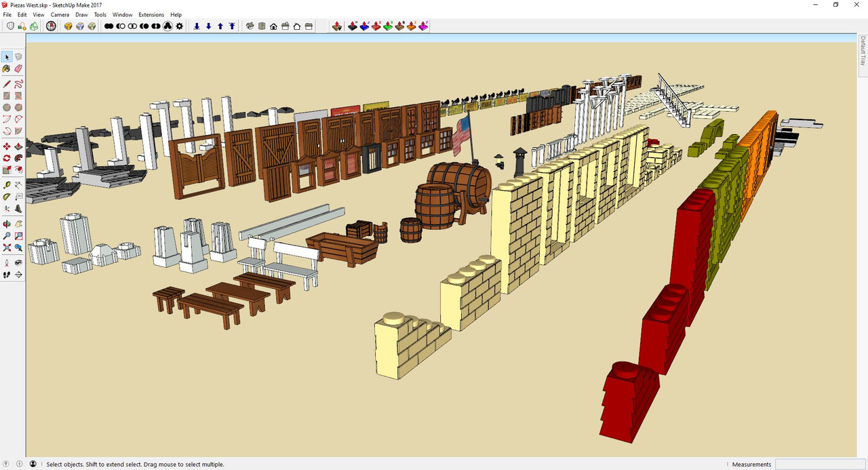Image resolution: width=868 pixels, height=470 pixels.
Task: Choose the Polygon tool
Action: 18,107
